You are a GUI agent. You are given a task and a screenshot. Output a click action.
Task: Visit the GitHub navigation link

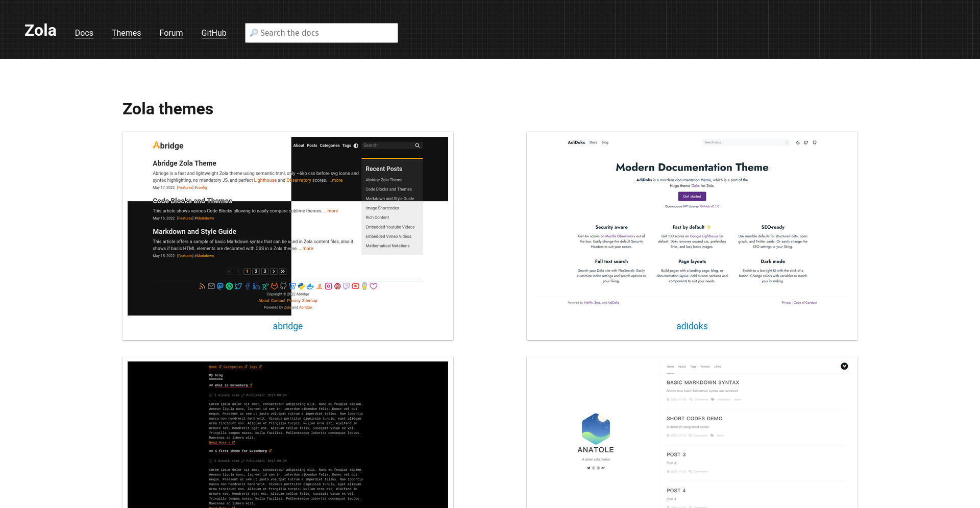point(214,33)
